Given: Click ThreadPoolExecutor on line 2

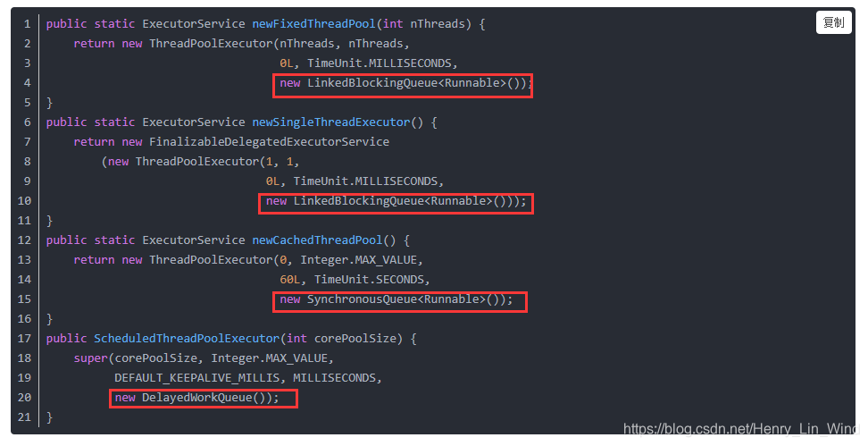Looking at the screenshot, I should 211,44.
